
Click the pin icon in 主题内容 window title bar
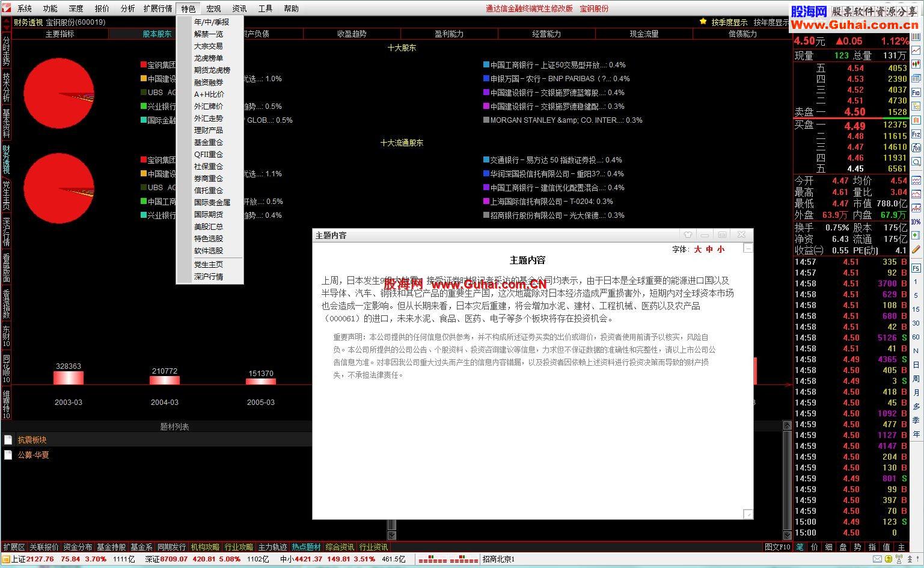tap(688, 235)
